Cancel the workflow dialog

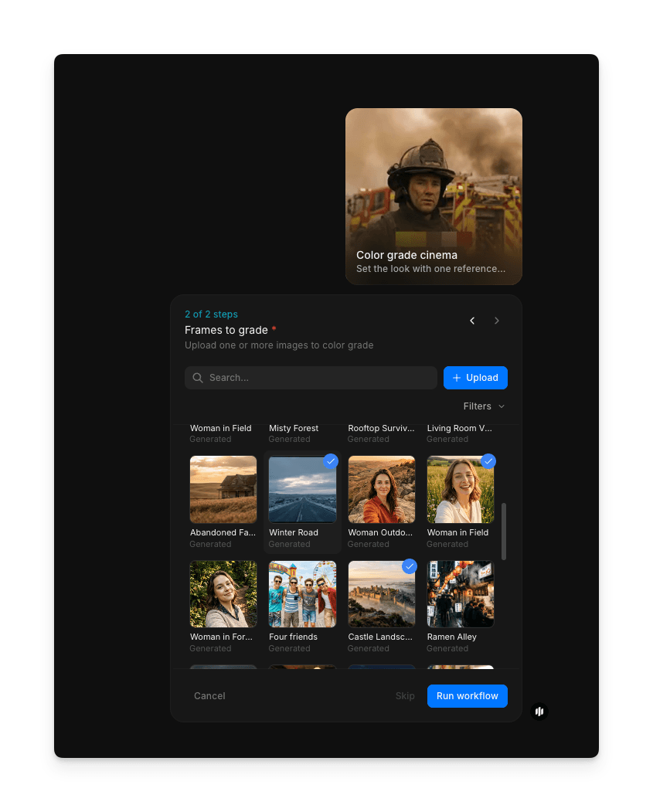(x=209, y=696)
